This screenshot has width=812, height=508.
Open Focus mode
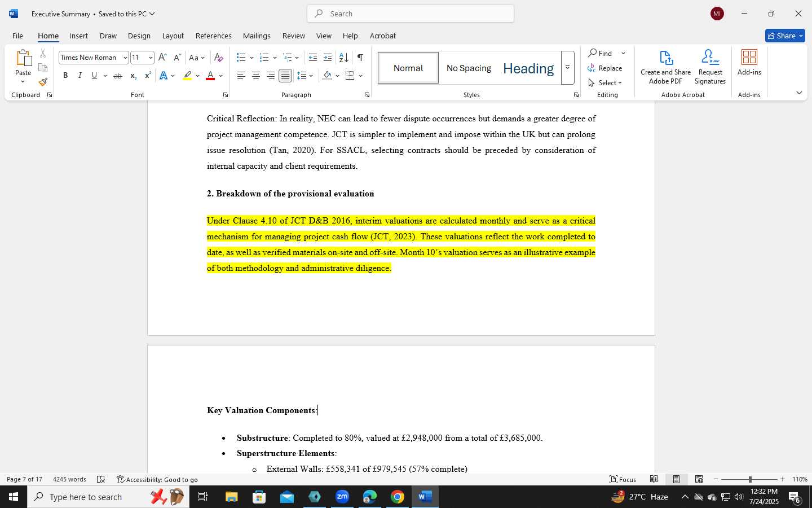tap(623, 479)
